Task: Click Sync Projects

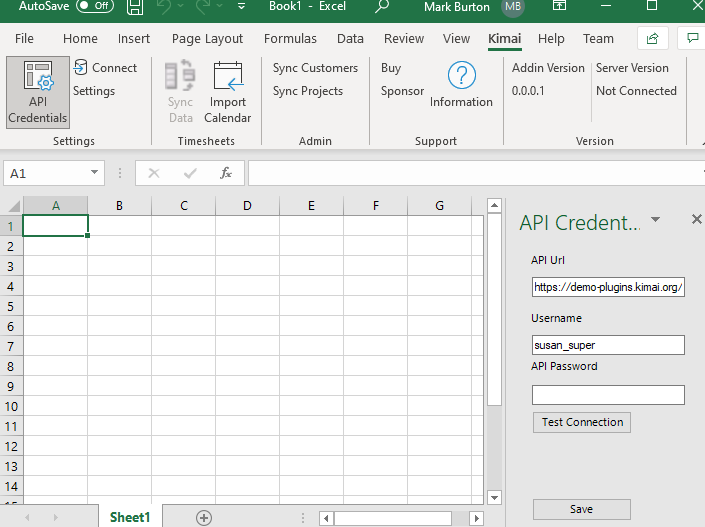Action: [x=308, y=91]
